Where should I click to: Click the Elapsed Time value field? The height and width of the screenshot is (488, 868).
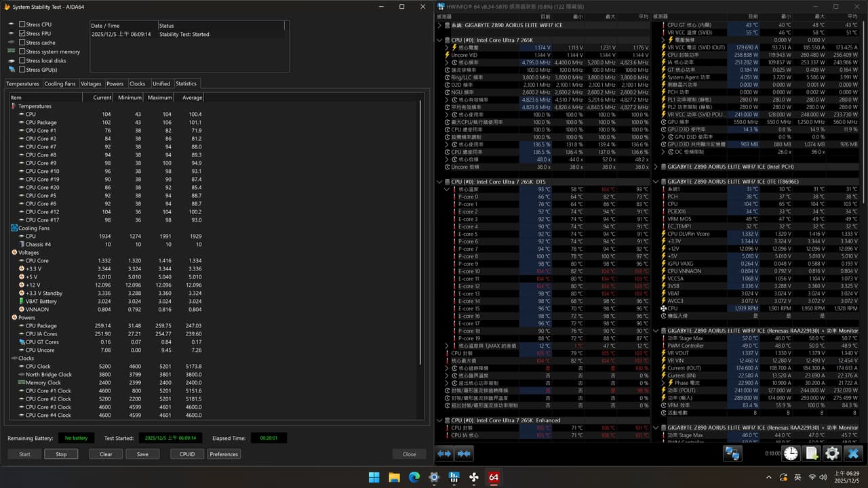[x=269, y=438]
